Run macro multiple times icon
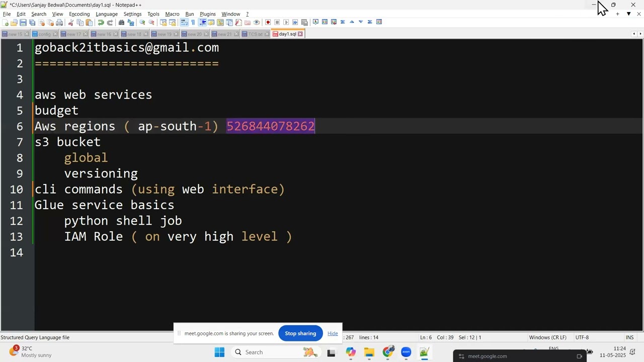This screenshot has height=362, width=644. point(295,22)
